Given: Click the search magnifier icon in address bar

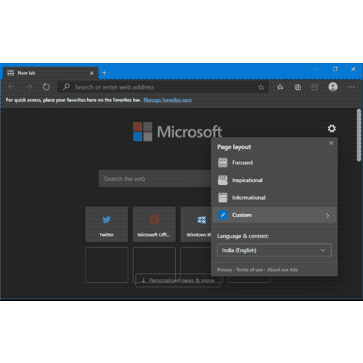Looking at the screenshot, I should coord(66,87).
